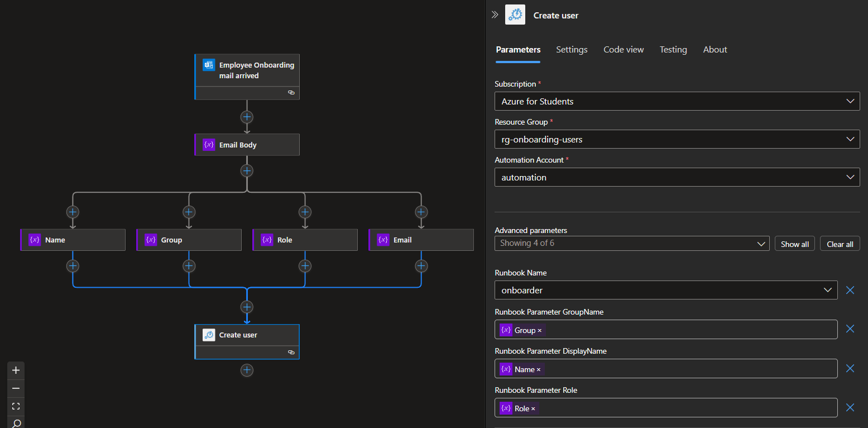The height and width of the screenshot is (428, 868).
Task: Click the zoom out minus icon
Action: point(16,388)
